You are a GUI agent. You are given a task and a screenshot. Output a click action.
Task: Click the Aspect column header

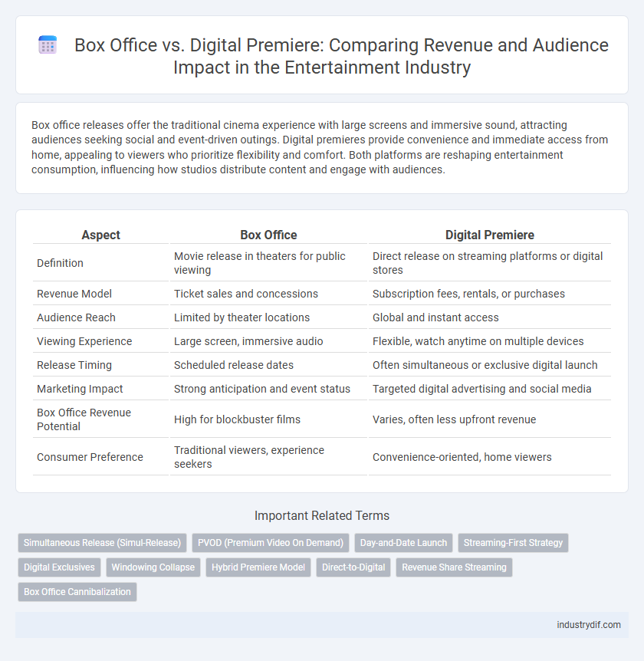[100, 235]
